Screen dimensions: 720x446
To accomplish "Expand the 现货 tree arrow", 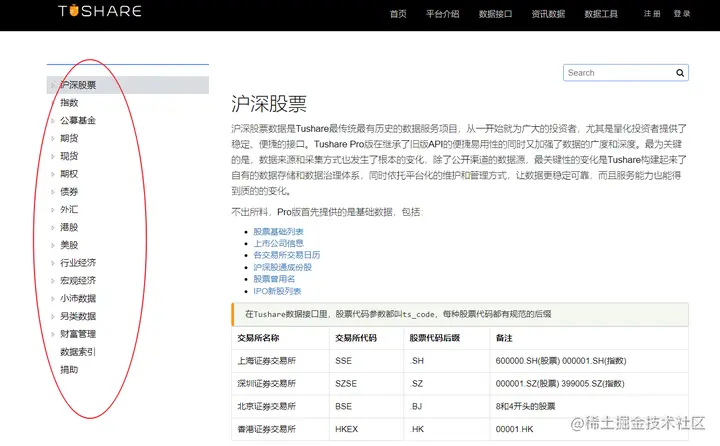I will pyautogui.click(x=53, y=156).
